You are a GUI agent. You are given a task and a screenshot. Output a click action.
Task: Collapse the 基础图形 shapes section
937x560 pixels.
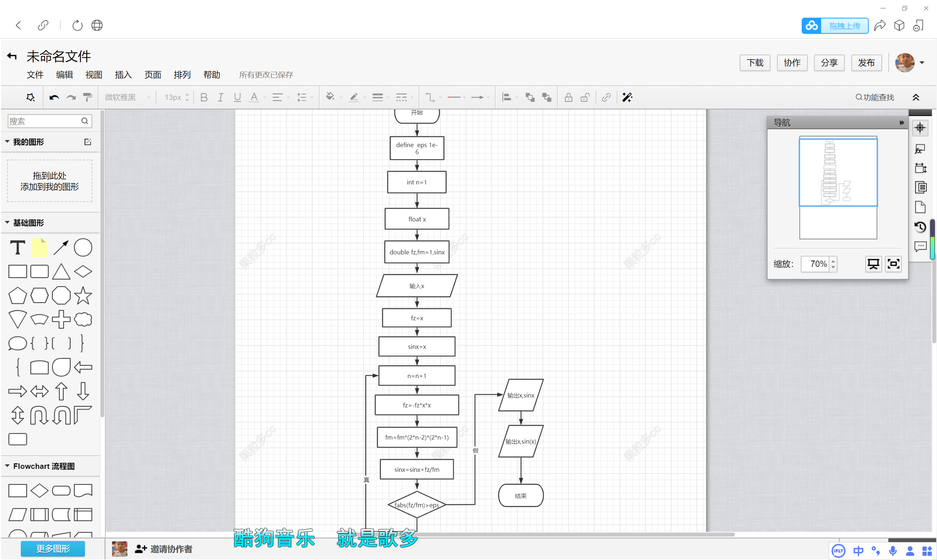8,223
